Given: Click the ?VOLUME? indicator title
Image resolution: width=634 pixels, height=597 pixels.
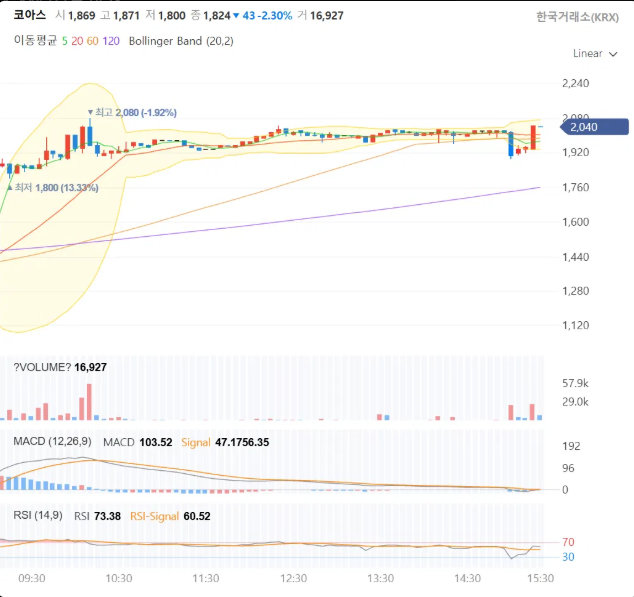Looking at the screenshot, I should (x=42, y=367).
